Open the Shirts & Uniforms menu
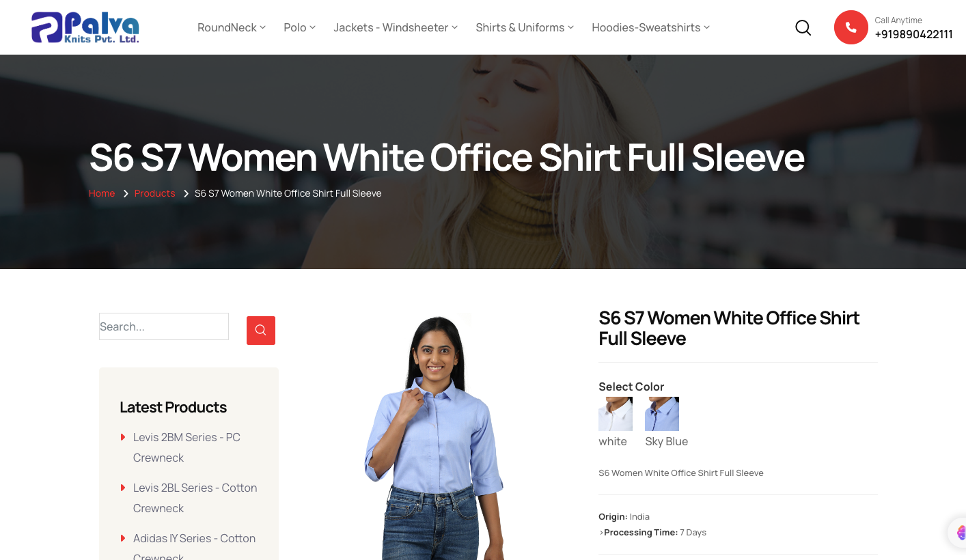 (525, 27)
